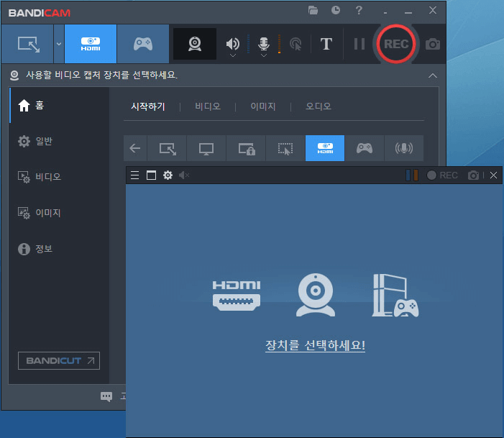Click the small REC button in device window

pyautogui.click(x=442, y=175)
